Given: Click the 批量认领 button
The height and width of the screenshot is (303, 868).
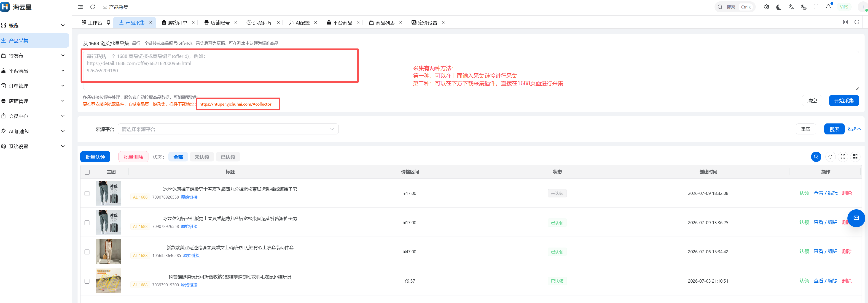Looking at the screenshot, I should tap(95, 157).
